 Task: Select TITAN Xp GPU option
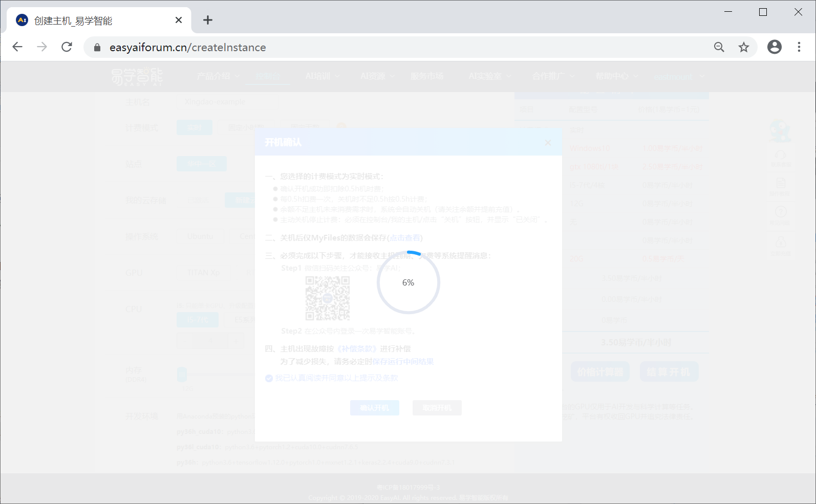[x=204, y=273]
